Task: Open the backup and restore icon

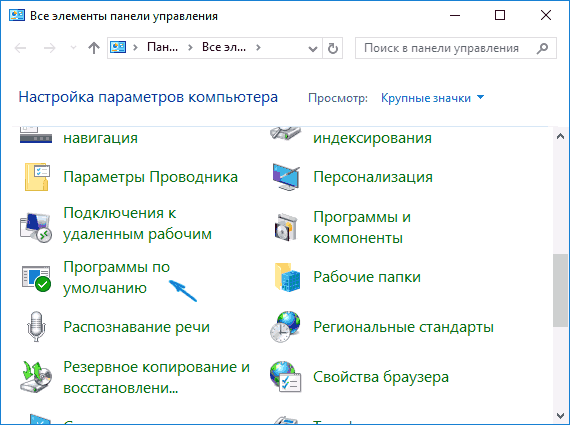Action: 36,377
